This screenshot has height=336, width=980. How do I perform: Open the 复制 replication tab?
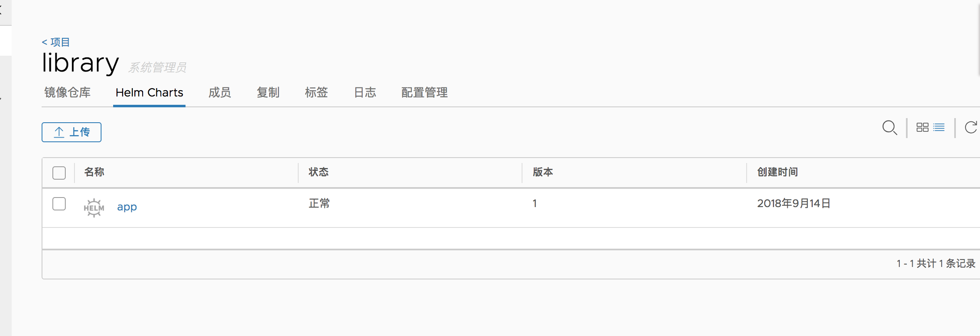(268, 92)
